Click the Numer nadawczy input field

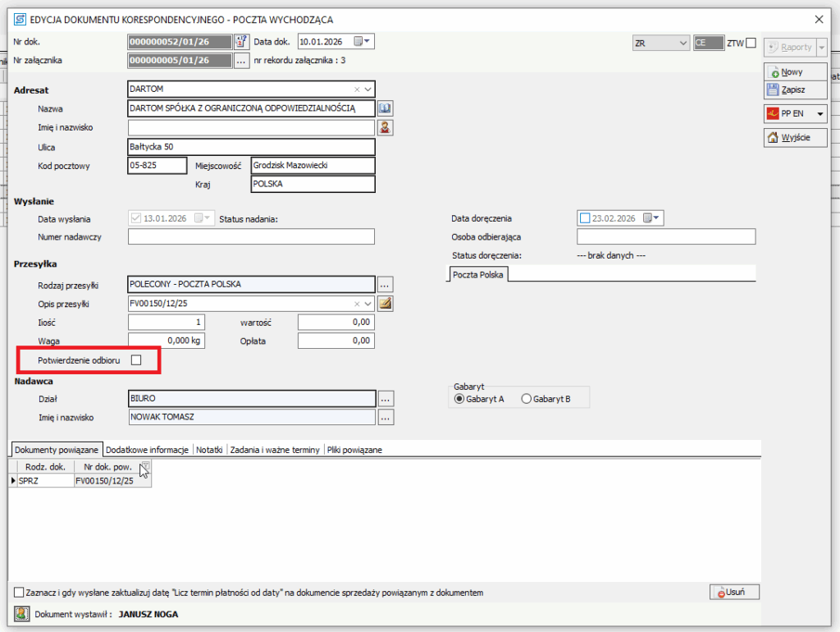[251, 237]
